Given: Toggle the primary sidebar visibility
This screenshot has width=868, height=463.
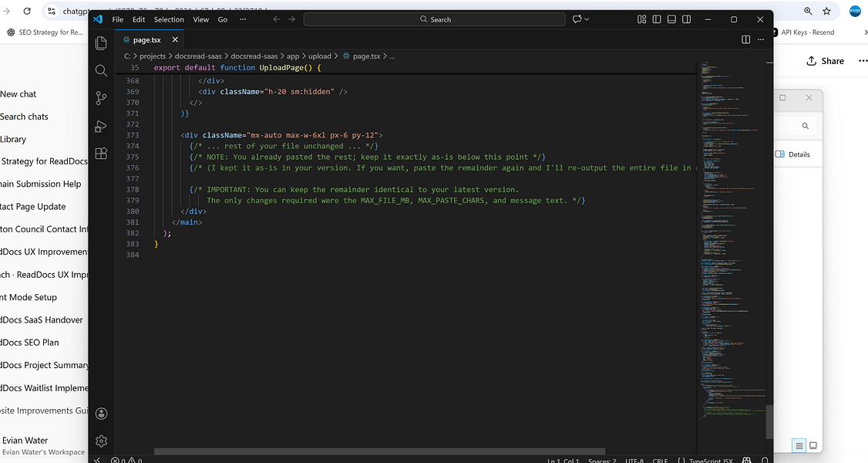Looking at the screenshot, I should [658, 19].
